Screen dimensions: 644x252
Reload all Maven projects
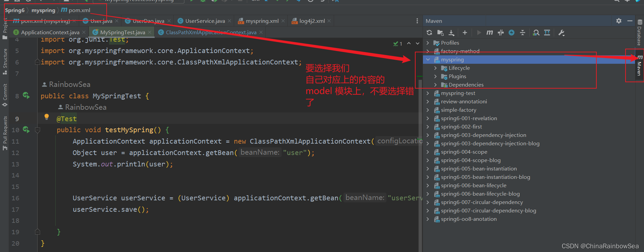429,33
